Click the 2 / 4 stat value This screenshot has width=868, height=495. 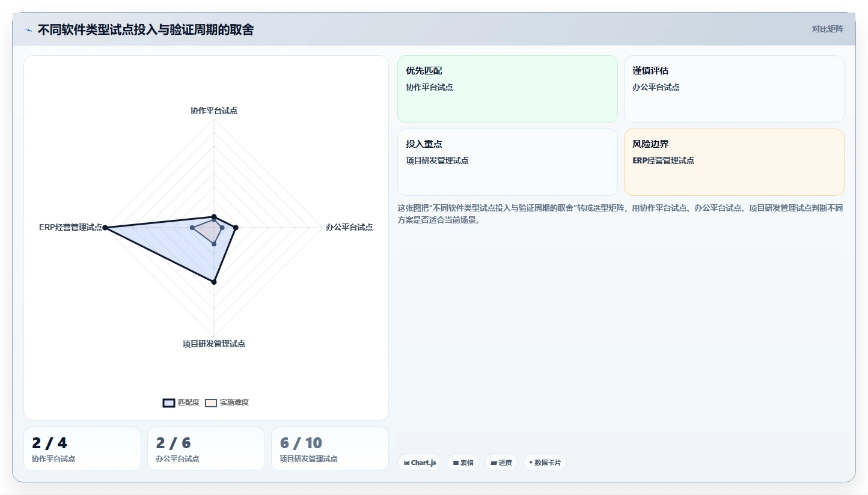pyautogui.click(x=50, y=443)
